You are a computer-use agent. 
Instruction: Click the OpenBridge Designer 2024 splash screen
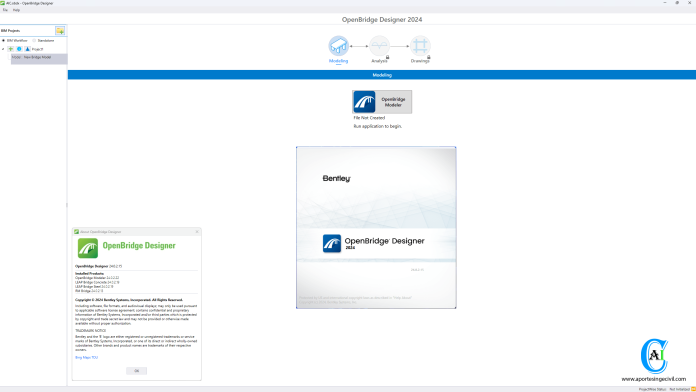(x=376, y=227)
